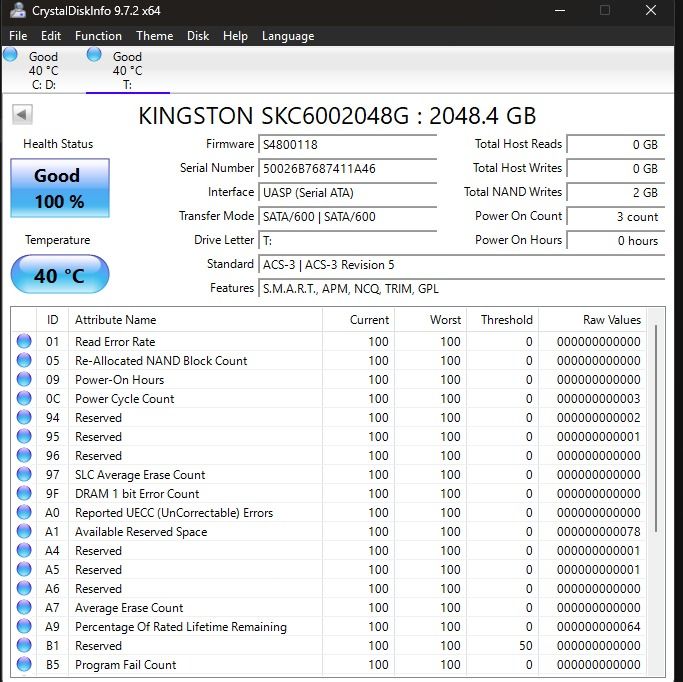Open the Help menu
Screen dimensions: 683x682
(235, 36)
